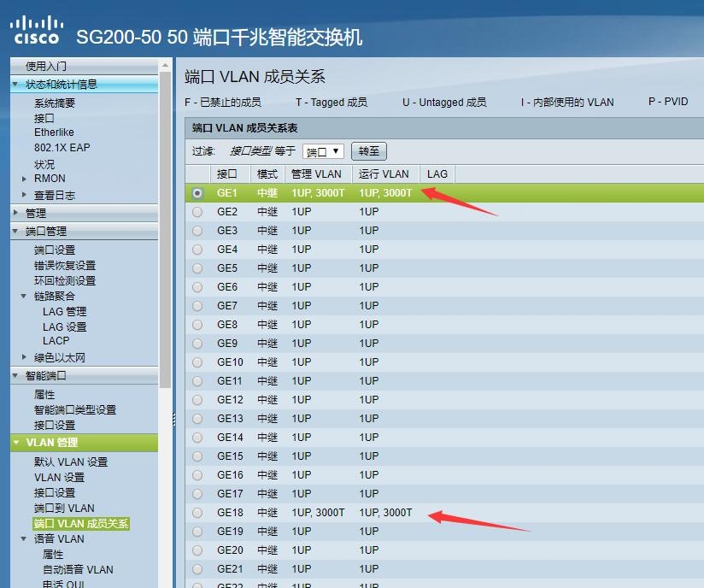Open the 接口类型 filter dropdown
The image size is (704, 588).
point(323,151)
